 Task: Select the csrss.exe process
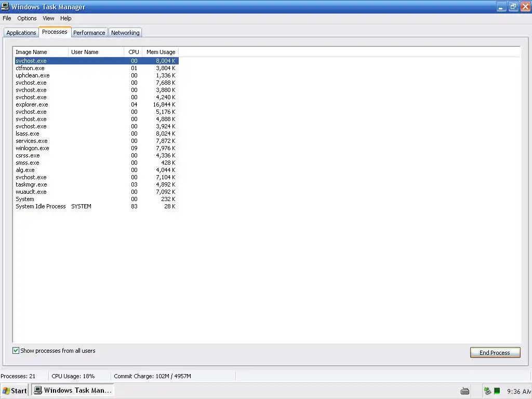click(x=96, y=155)
